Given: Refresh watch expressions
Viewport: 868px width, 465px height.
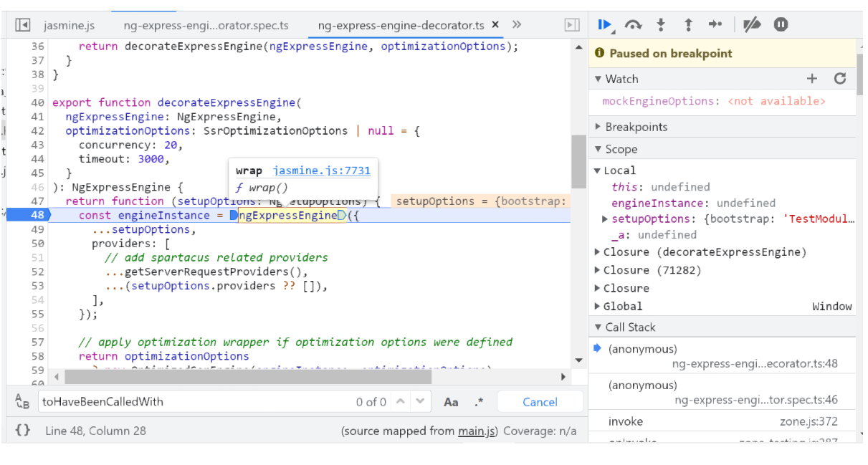Looking at the screenshot, I should [x=840, y=79].
